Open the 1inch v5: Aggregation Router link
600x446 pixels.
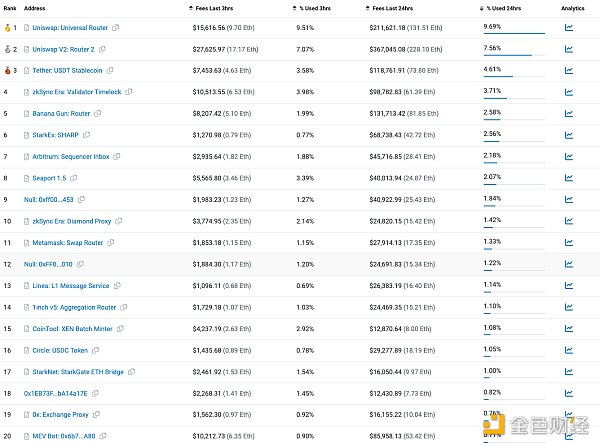tap(74, 307)
